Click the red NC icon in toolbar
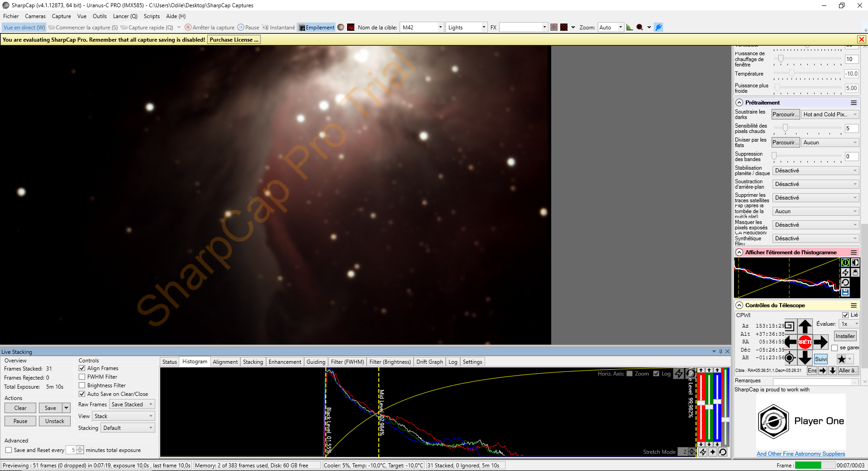 coord(351,28)
